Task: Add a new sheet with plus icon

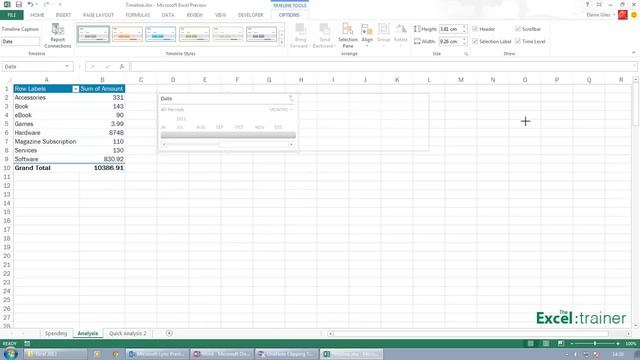Action: pos(169,333)
